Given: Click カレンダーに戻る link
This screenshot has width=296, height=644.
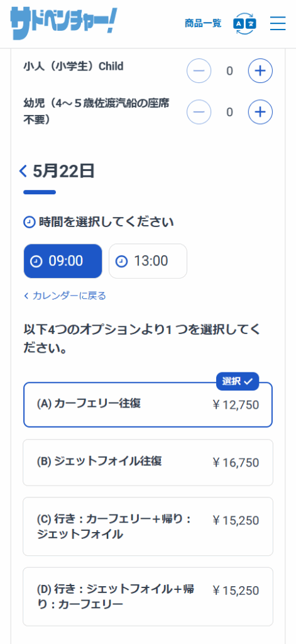Looking at the screenshot, I should point(65,296).
